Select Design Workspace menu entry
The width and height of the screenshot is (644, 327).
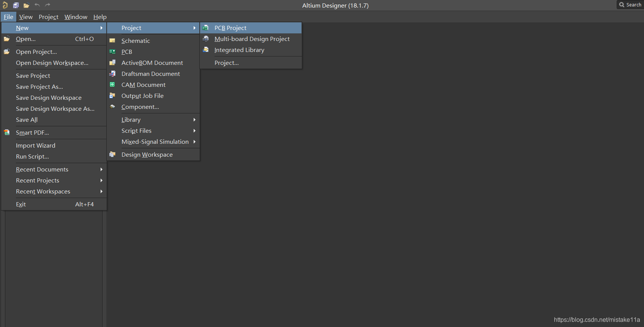pyautogui.click(x=147, y=154)
